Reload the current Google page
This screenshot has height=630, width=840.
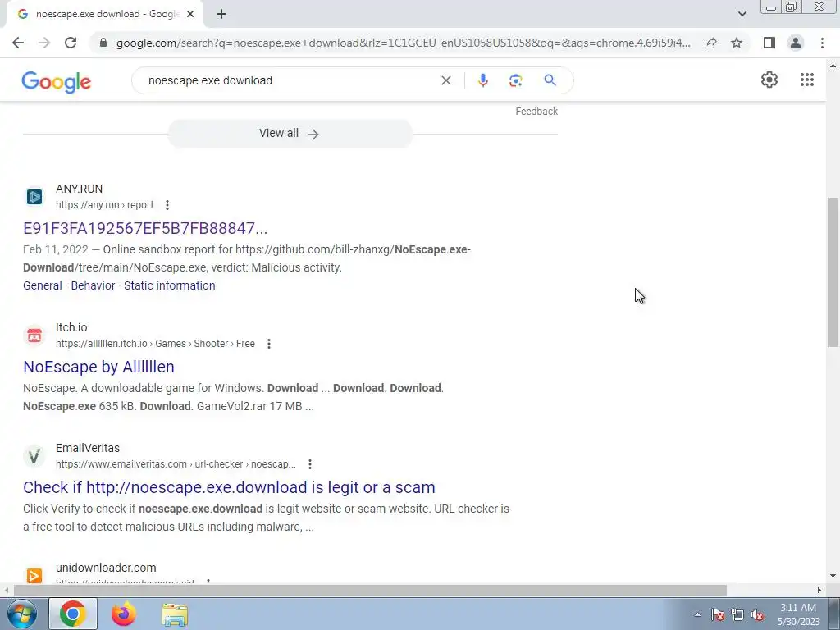[71, 43]
